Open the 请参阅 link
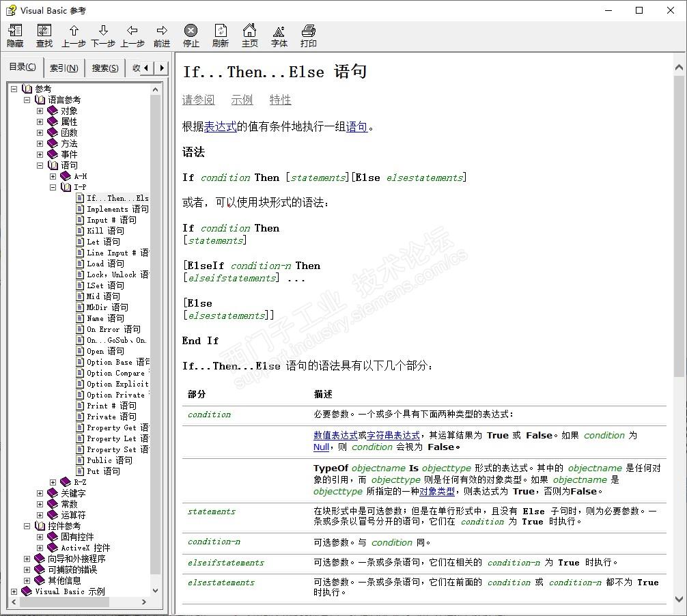The height and width of the screenshot is (616, 687). (x=198, y=100)
